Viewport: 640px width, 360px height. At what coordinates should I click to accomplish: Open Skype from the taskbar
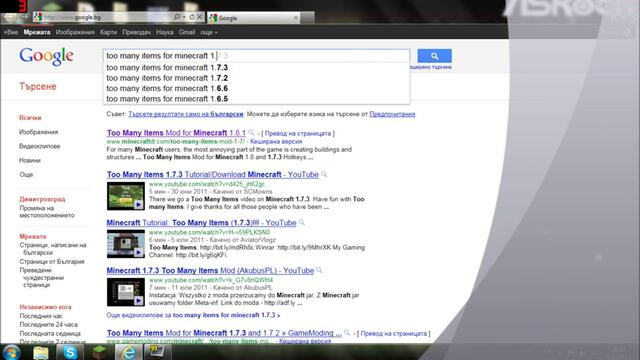(70, 352)
